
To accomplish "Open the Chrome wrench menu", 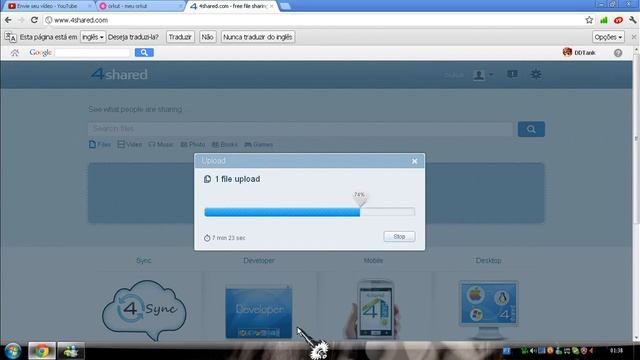I will coord(633,20).
